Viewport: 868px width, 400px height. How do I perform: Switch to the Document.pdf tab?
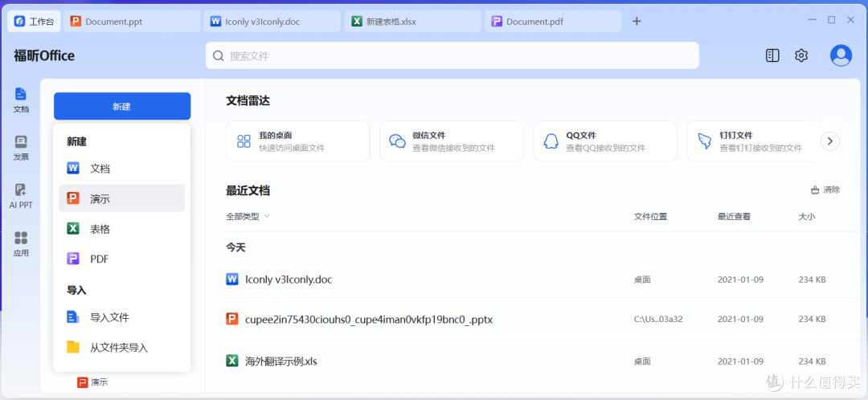tap(553, 22)
